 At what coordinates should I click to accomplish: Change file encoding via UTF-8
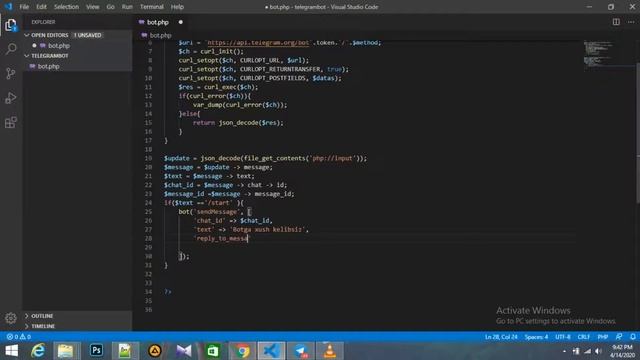[x=562, y=337]
